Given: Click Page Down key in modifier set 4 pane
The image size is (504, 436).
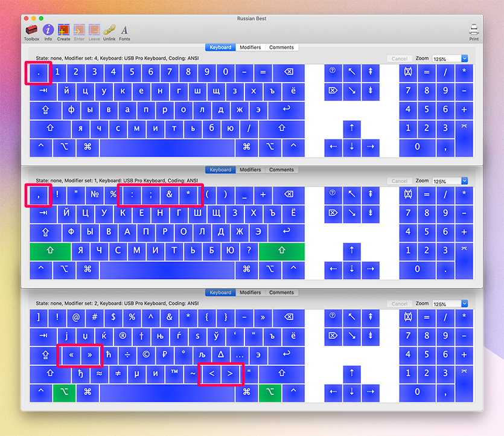Looking at the screenshot, I should 370,92.
